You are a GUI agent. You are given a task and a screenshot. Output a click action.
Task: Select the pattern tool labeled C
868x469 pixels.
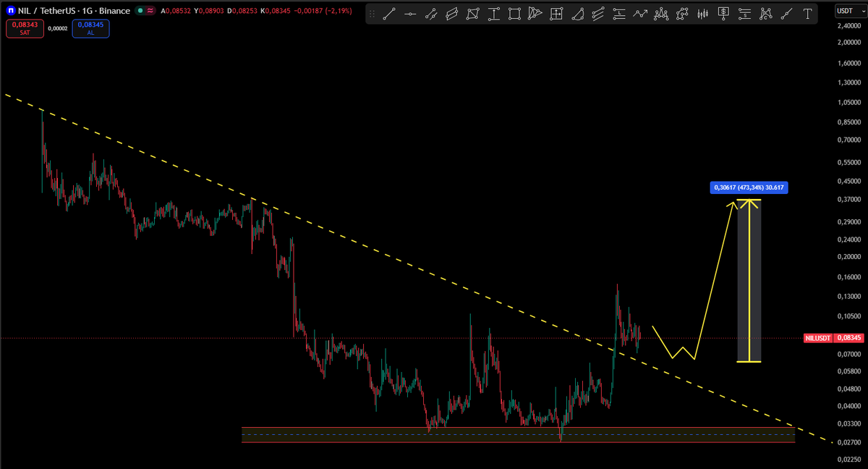[x=766, y=13]
